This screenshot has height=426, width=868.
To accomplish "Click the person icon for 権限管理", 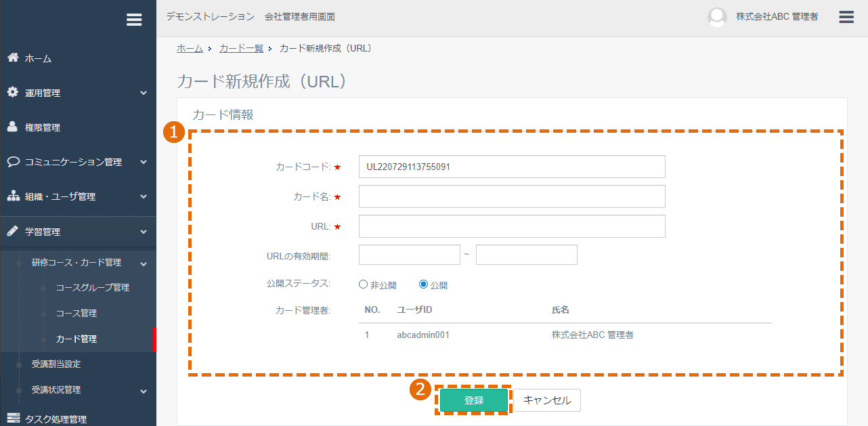I will (13, 127).
